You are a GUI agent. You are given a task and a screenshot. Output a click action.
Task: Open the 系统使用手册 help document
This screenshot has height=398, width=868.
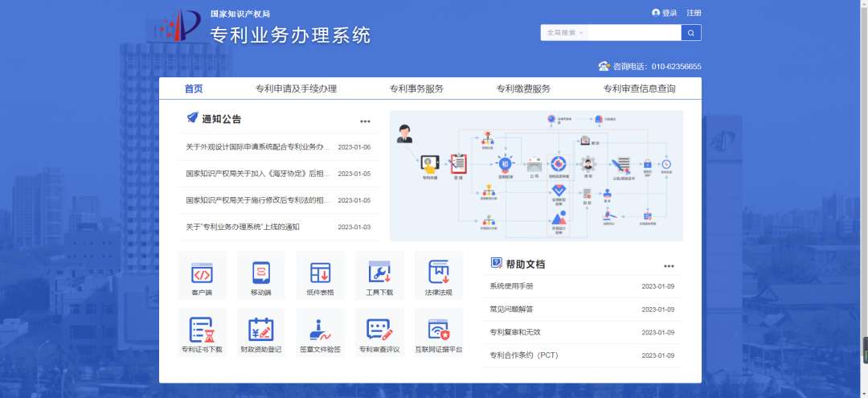(x=511, y=286)
